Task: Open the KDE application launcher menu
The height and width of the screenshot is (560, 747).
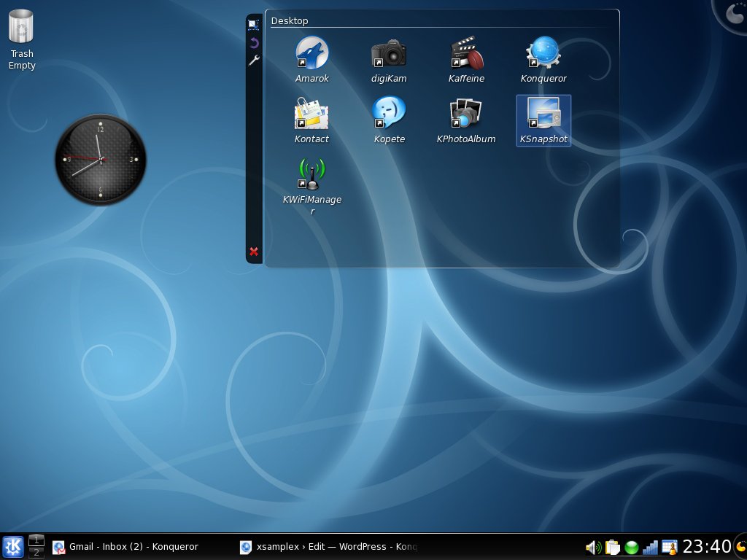Action: 13,547
